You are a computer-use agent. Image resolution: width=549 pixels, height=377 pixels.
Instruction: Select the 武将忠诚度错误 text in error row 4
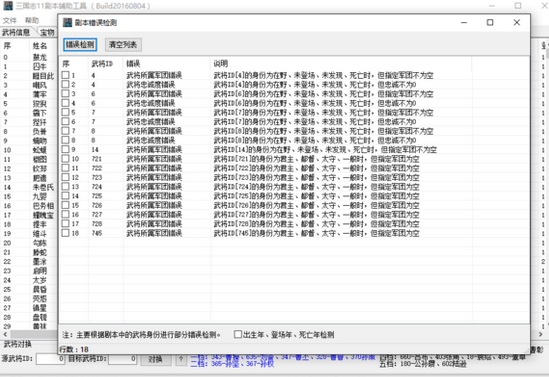[x=151, y=103]
